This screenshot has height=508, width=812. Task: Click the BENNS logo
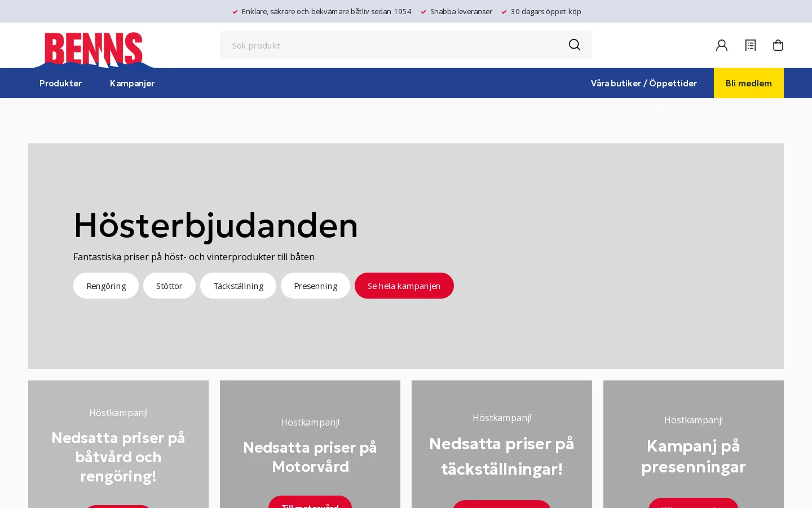[x=94, y=50]
